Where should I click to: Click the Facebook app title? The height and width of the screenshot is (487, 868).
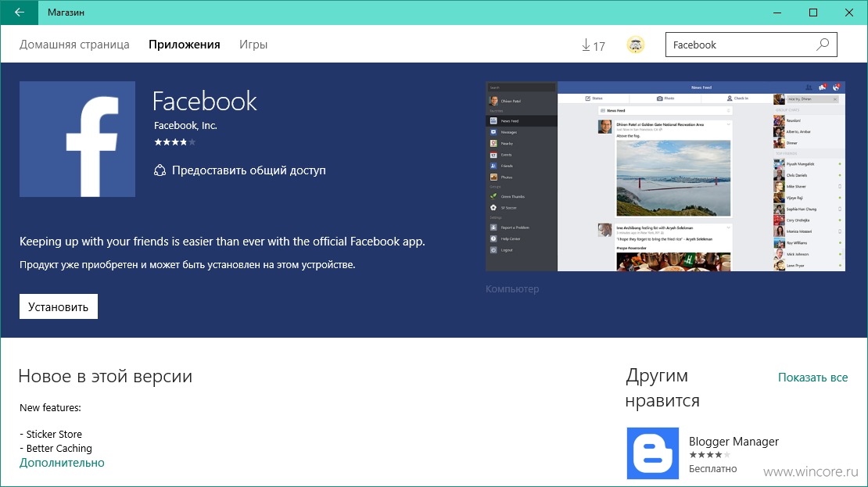205,102
